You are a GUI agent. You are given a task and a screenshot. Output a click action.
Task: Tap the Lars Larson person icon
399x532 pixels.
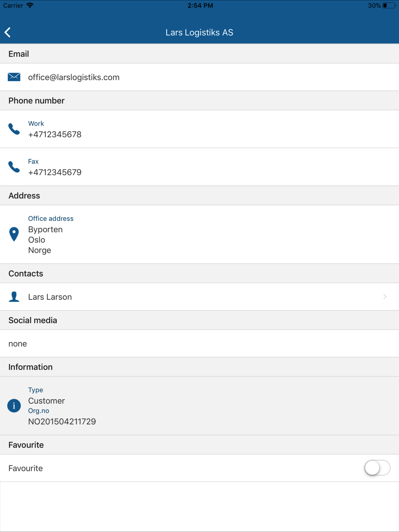(14, 297)
